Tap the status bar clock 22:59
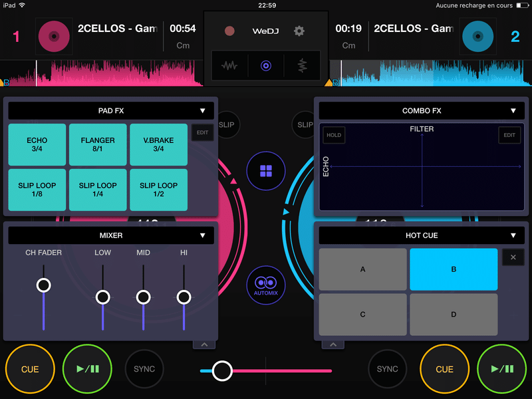This screenshot has width=532, height=399. coord(267,5)
